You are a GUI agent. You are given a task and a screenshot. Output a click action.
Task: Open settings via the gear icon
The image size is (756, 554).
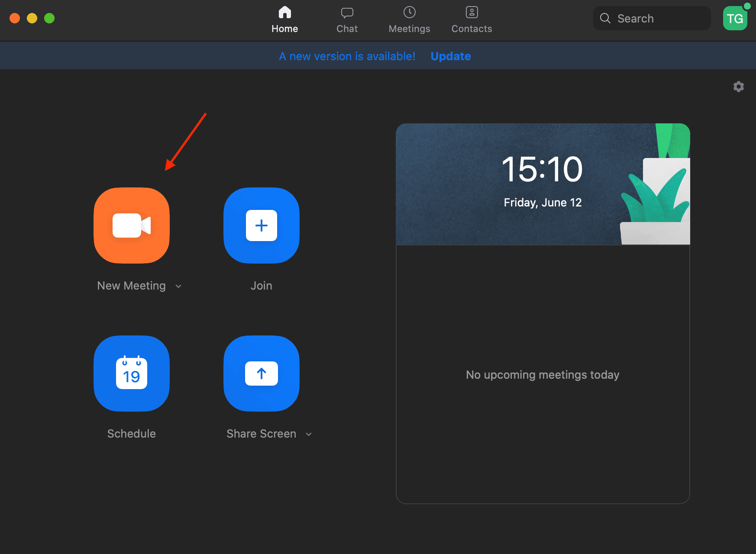[x=739, y=87]
